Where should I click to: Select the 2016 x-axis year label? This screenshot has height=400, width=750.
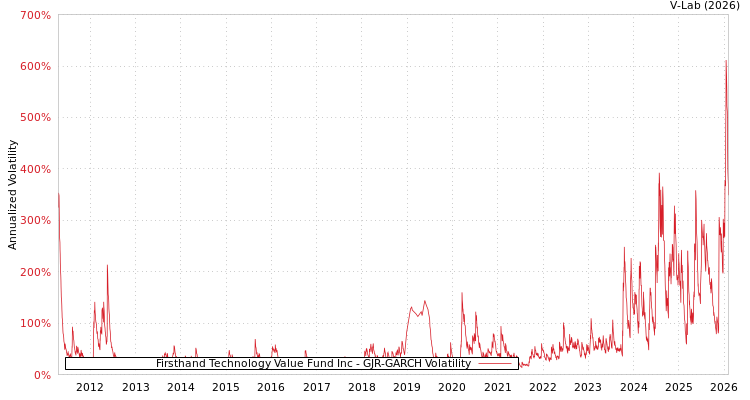tap(271, 387)
